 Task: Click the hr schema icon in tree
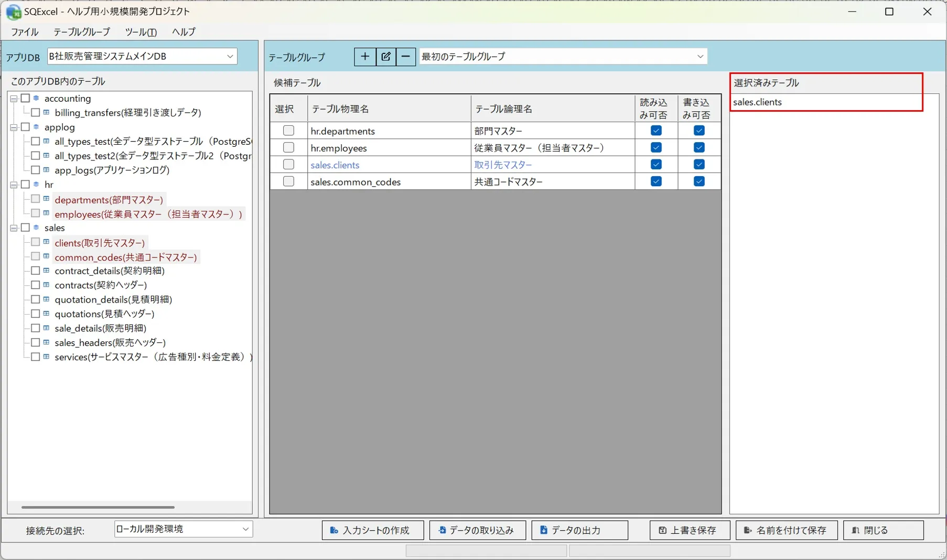pyautogui.click(x=36, y=185)
